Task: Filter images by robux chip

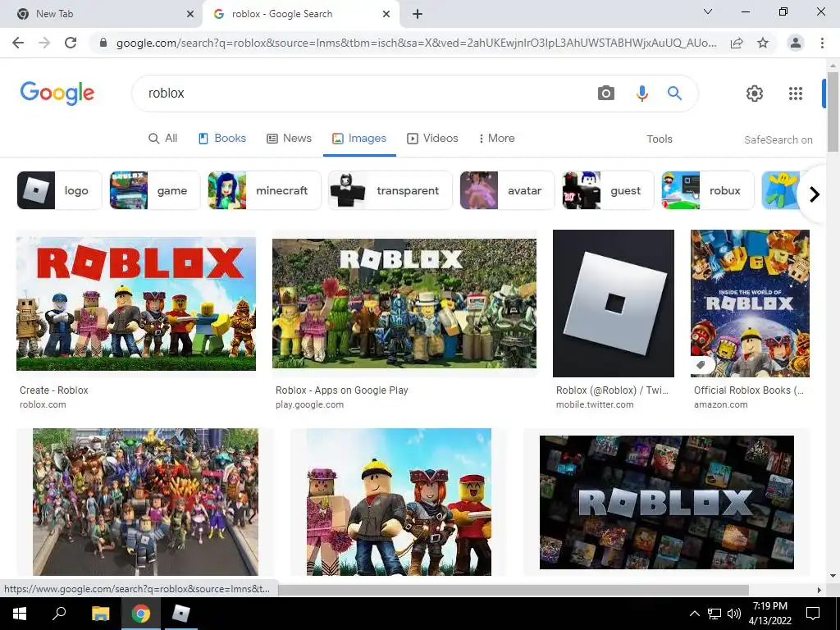Action: 708,190
